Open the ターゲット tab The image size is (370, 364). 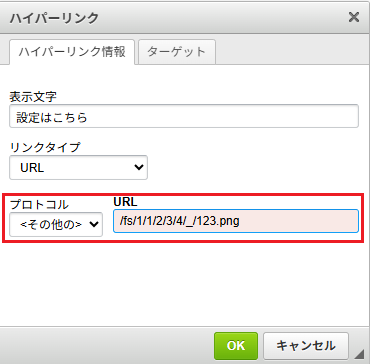[177, 52]
